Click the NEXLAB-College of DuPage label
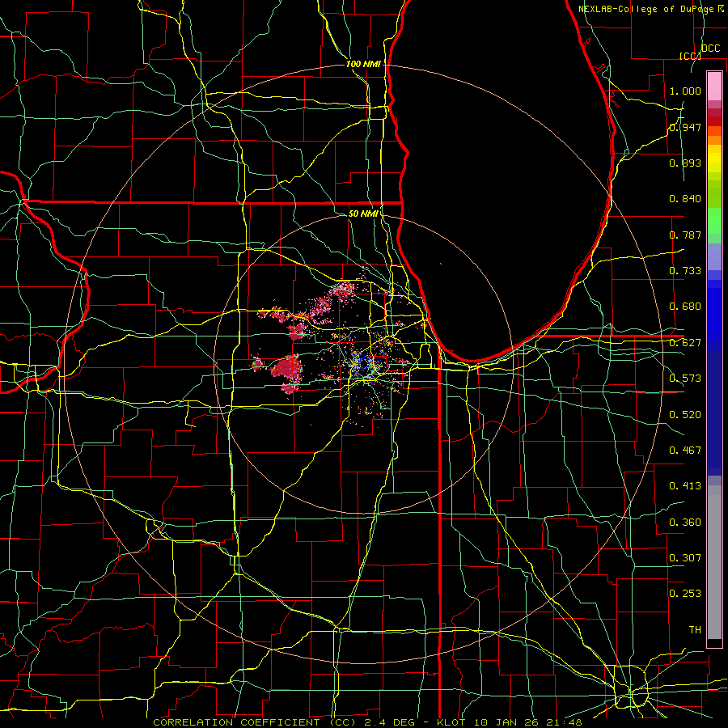Viewport: 728px width, 728px height. [645, 9]
